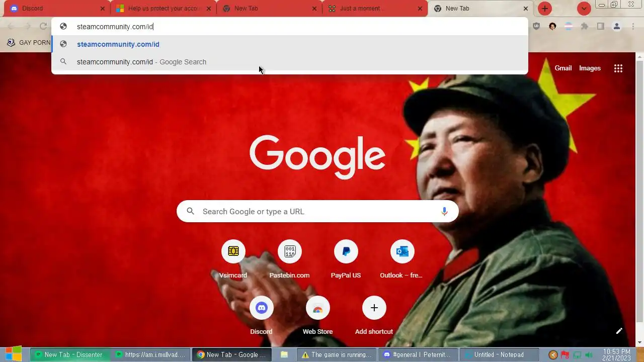Select the steamcommunity.com/id URL suggestion
The width and height of the screenshot is (644, 362).
pyautogui.click(x=290, y=44)
